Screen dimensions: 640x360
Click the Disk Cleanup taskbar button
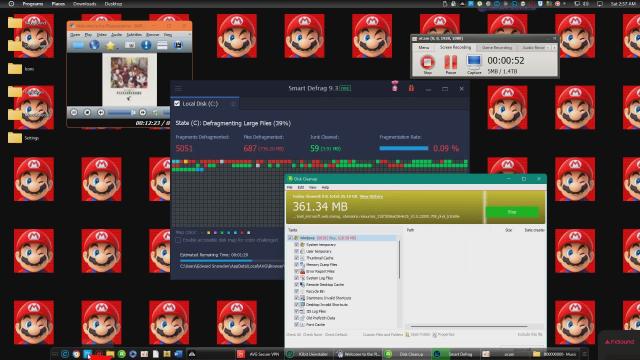pos(407,354)
